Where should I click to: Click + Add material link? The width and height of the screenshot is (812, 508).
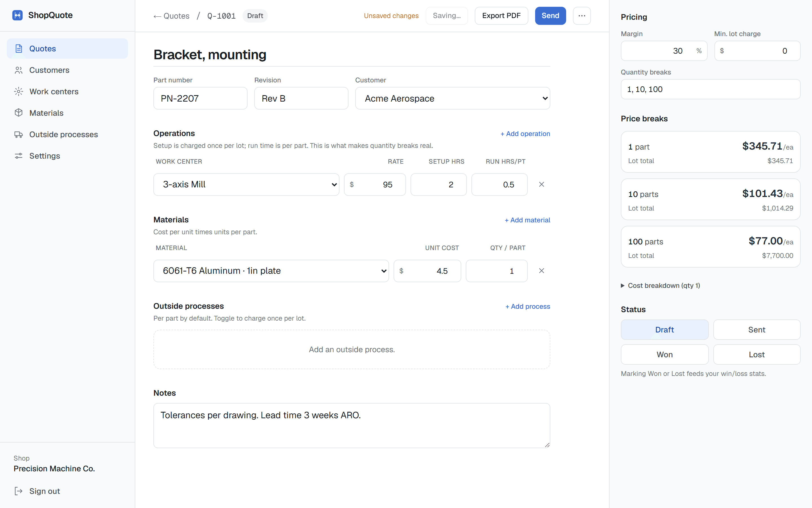pyautogui.click(x=528, y=220)
